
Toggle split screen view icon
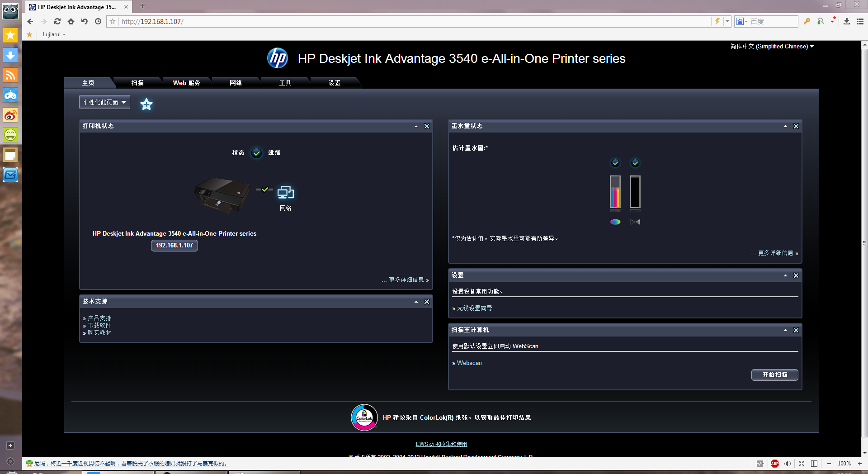814,464
